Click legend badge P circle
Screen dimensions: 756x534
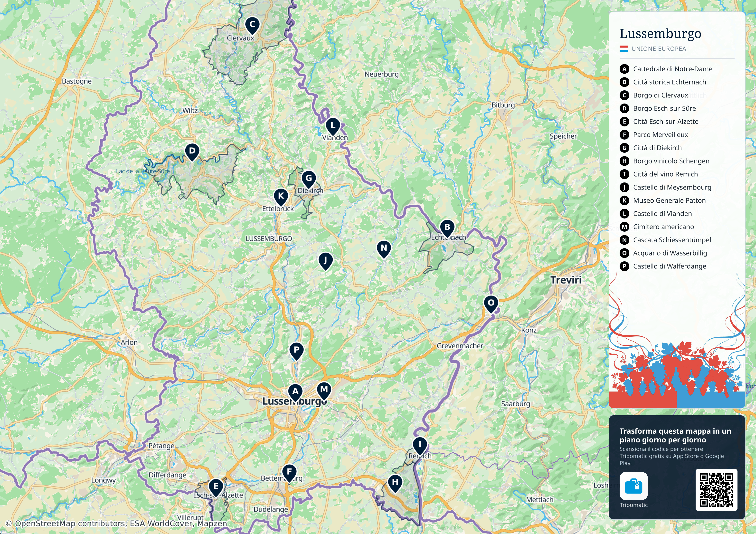tap(624, 266)
